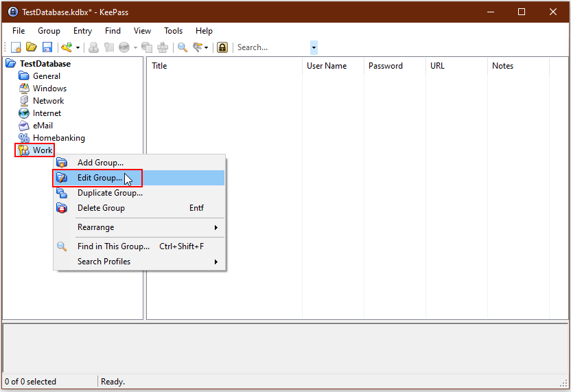Choose Duplicate Group... in context menu

click(139, 193)
